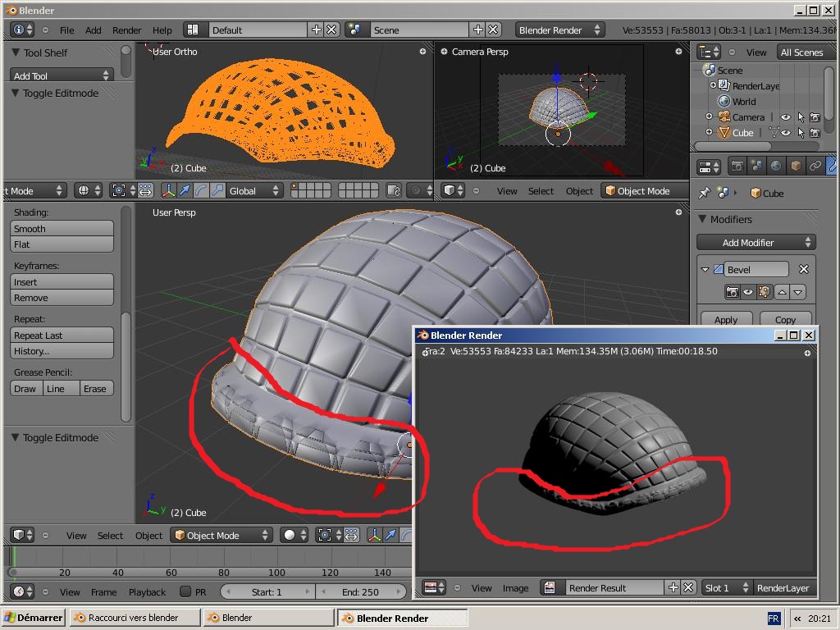
Task: Apply the Bevel modifier
Action: [x=726, y=319]
